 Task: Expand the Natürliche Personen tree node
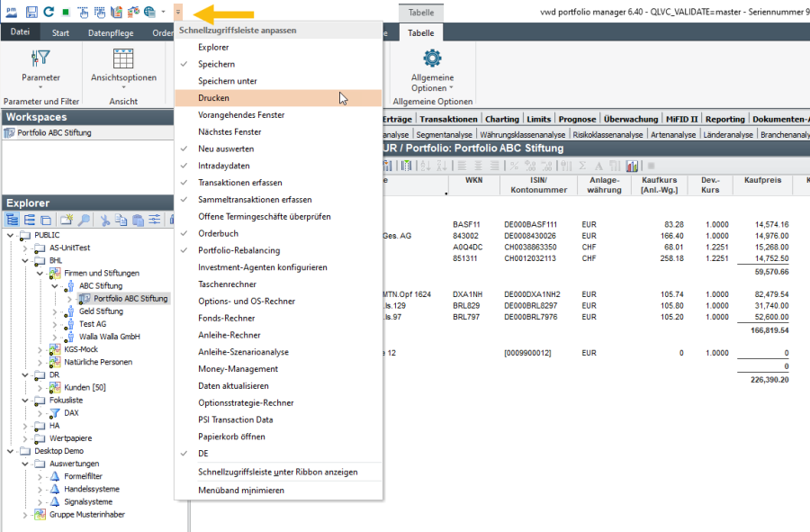[x=40, y=362]
